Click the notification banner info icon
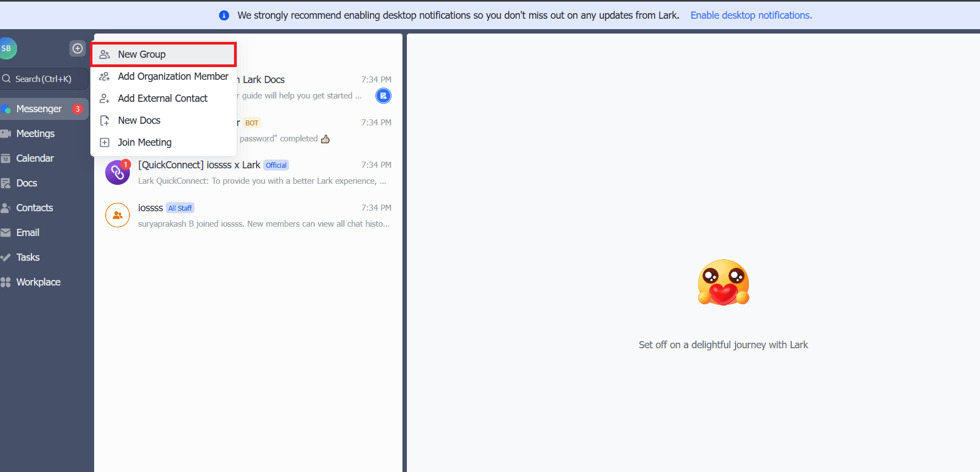The width and height of the screenshot is (980, 472). [x=224, y=15]
